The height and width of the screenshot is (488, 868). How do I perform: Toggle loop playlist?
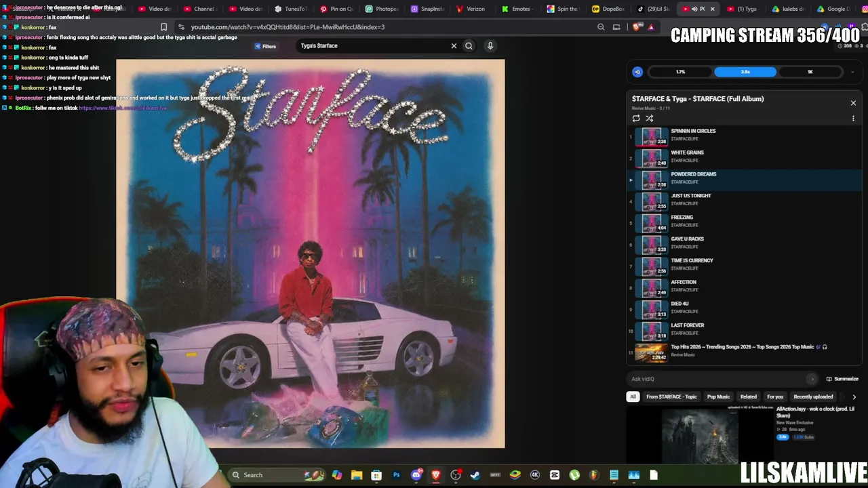pyautogui.click(x=636, y=119)
